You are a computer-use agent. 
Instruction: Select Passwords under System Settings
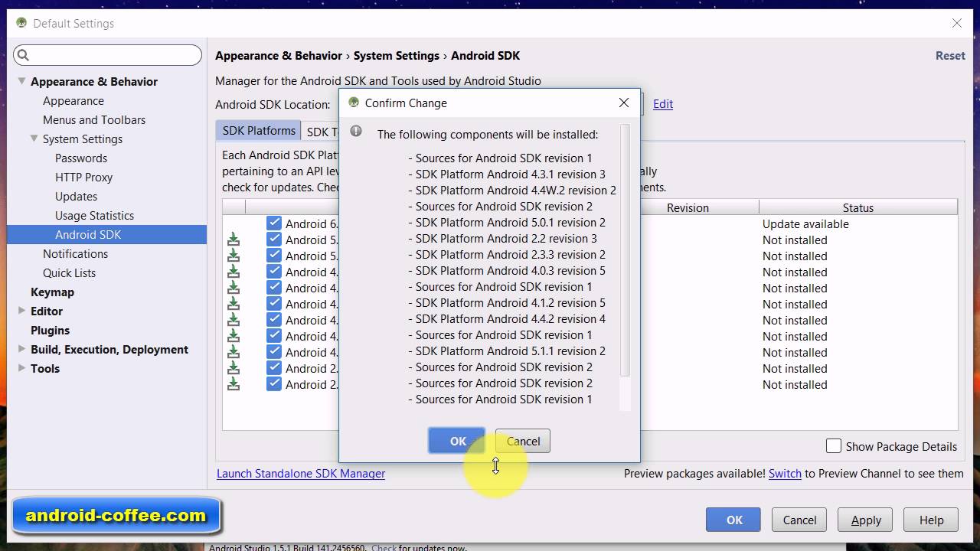coord(81,158)
